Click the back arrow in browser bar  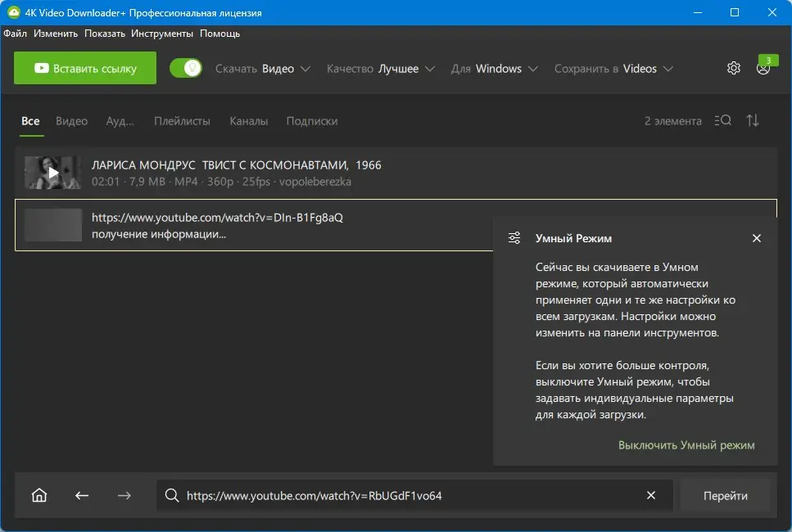click(82, 496)
